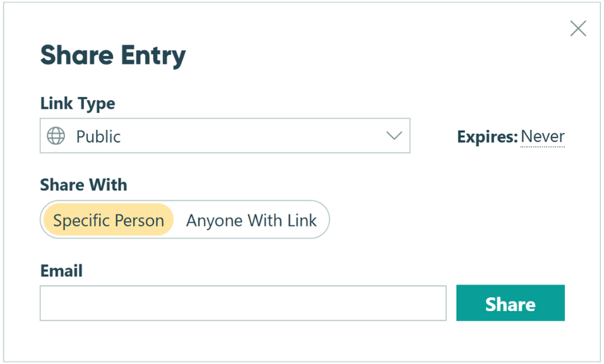This screenshot has width=604, height=364.
Task: Click the chevron to choose another link type
Action: point(394,136)
